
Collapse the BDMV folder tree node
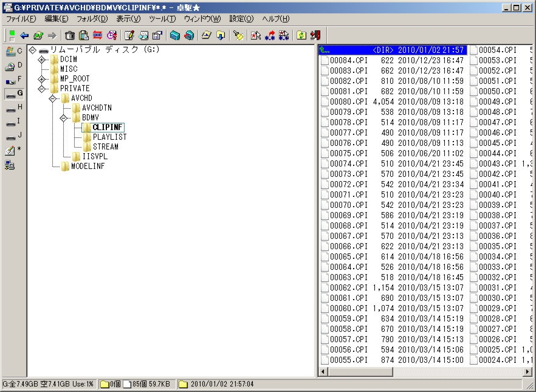pos(63,118)
